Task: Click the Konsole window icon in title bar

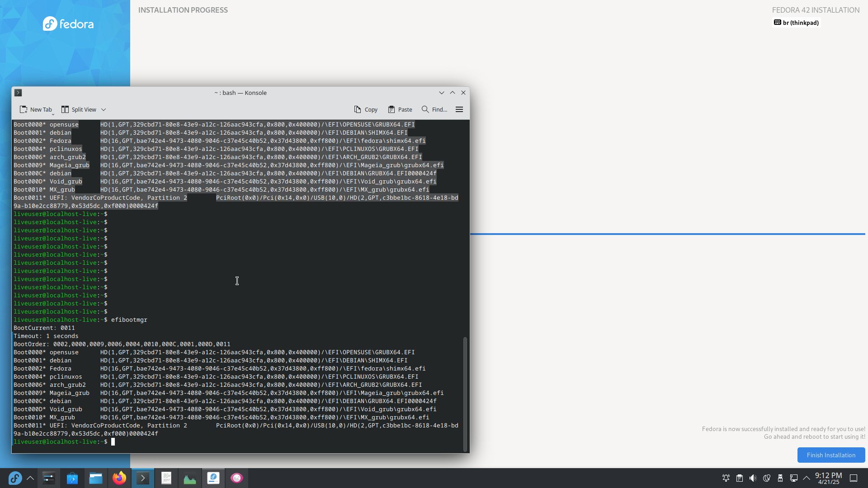Action: [x=18, y=93]
